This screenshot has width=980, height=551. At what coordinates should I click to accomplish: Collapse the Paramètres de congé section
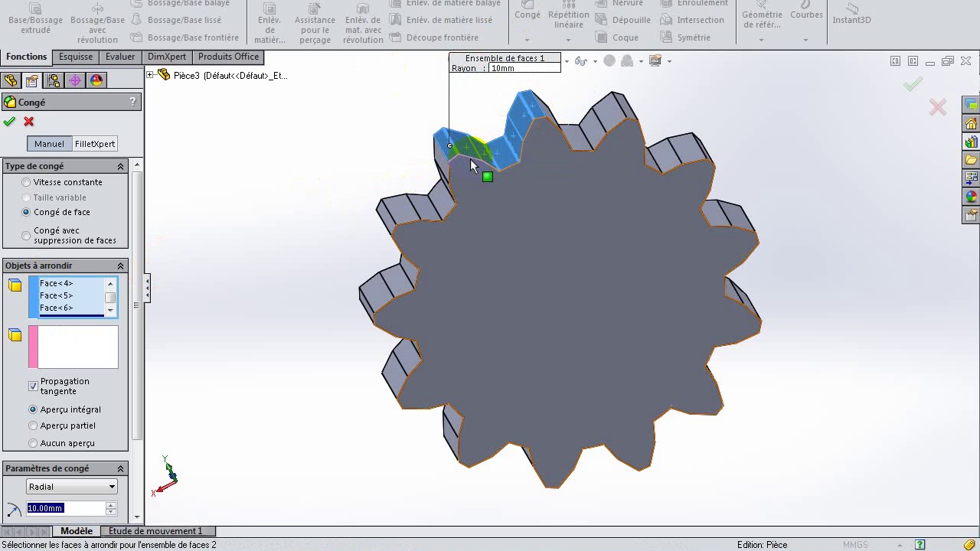(x=120, y=468)
